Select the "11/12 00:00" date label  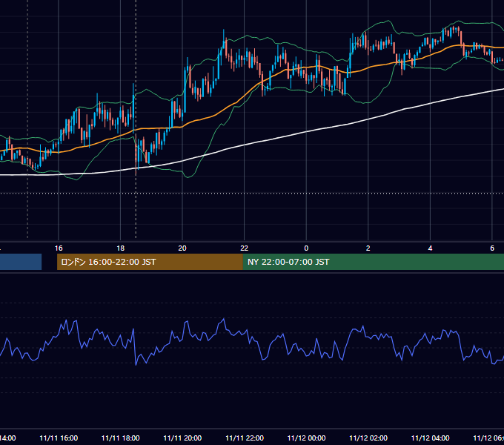pyautogui.click(x=306, y=438)
